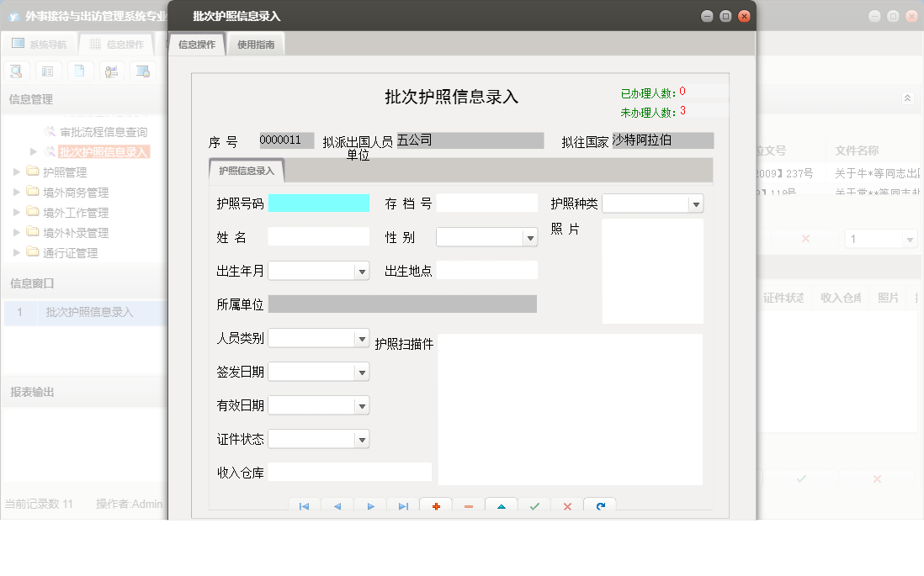
Task: Open the 护照种类 dropdown
Action: [x=695, y=203]
